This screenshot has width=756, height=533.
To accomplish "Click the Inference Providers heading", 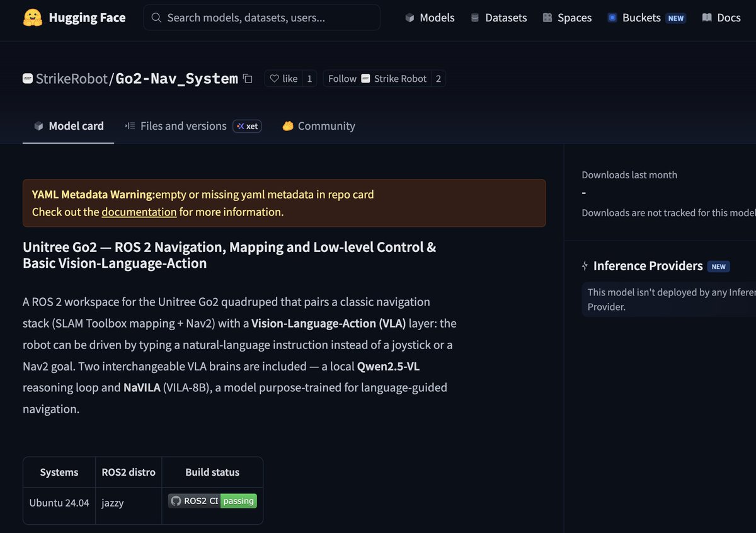I will 648,266.
